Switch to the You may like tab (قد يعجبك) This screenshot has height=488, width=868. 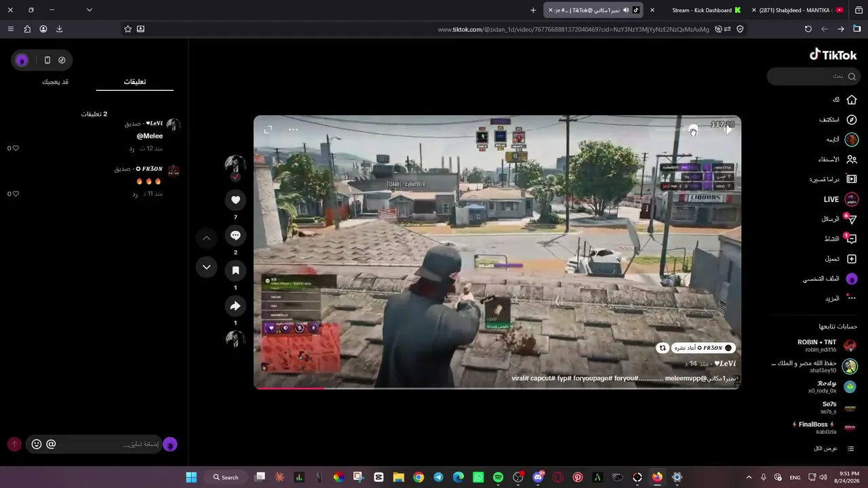(x=56, y=81)
